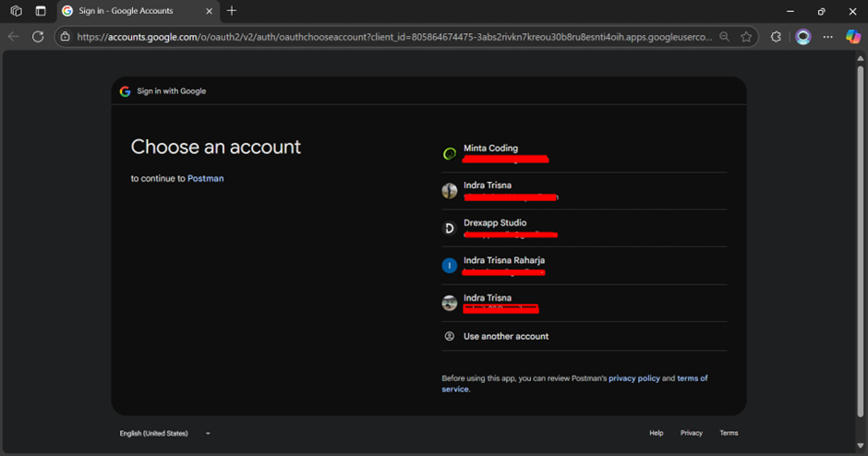Click the Choose an account heading
Screen dimensions: 868x456
[x=216, y=147]
